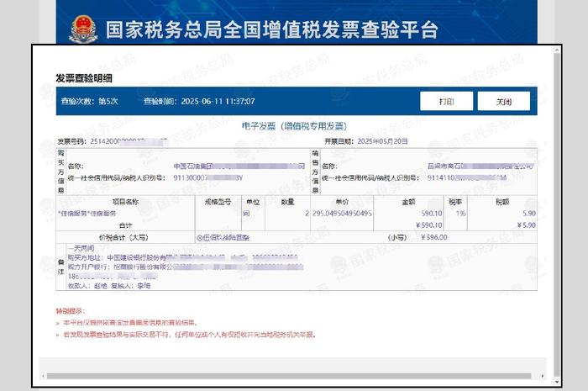The width and height of the screenshot is (588, 391).
Task: Click the vertical scrollbar down arrow
Action: tap(557, 382)
